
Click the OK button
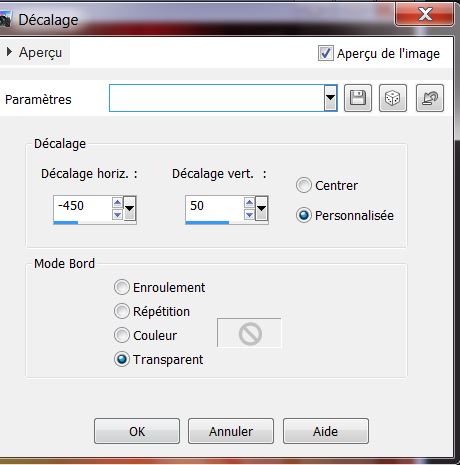tap(137, 431)
